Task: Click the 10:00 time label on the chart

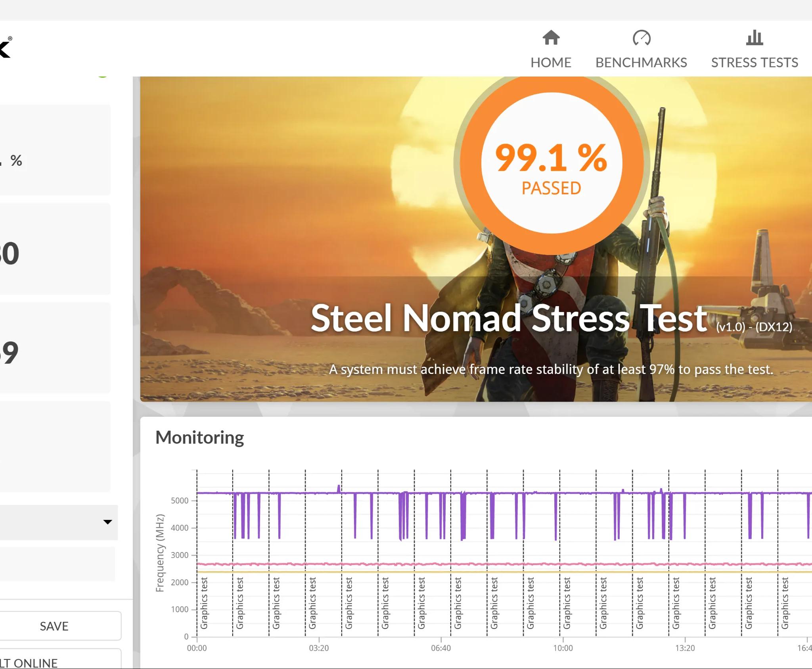Action: point(563,648)
